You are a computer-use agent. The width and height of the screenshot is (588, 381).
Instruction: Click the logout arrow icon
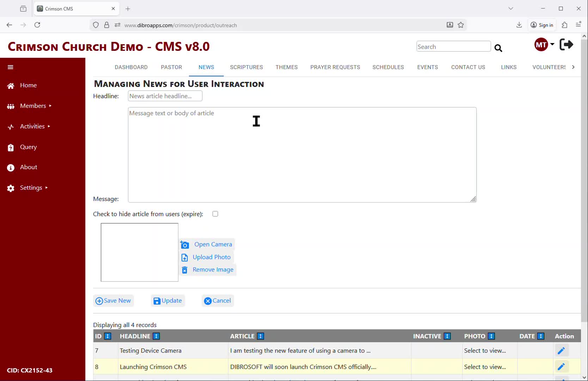566,44
